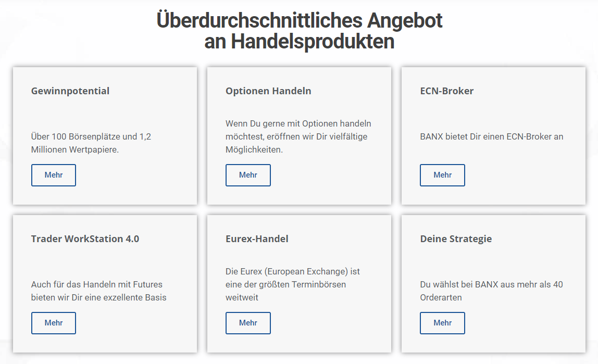Select the Deine Strategie card title
Viewport: 598px width, 364px height.
click(456, 239)
